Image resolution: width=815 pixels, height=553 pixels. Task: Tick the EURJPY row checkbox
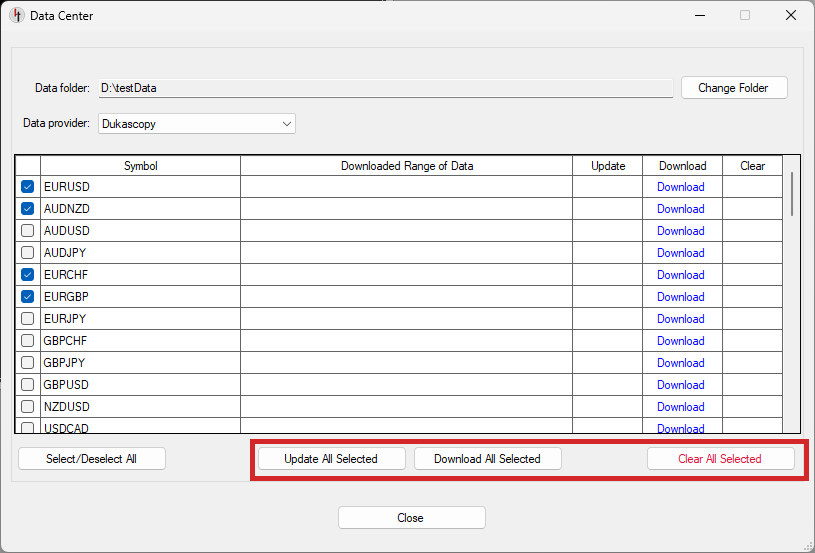[x=28, y=319]
